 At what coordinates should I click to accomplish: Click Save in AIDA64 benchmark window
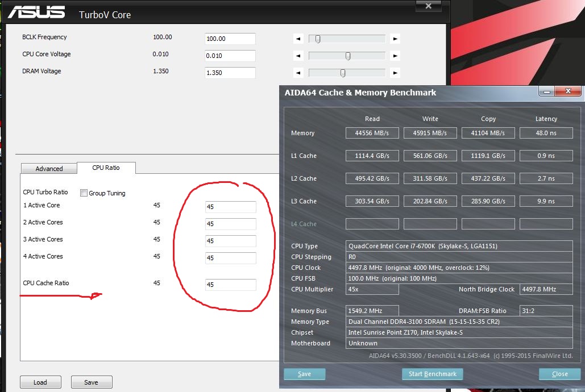point(305,374)
